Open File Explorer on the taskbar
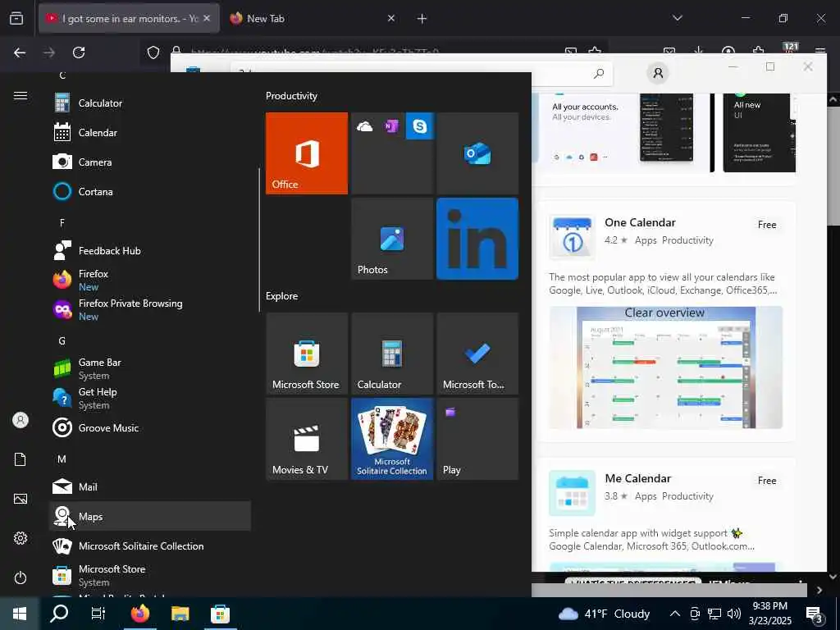 pos(180,614)
